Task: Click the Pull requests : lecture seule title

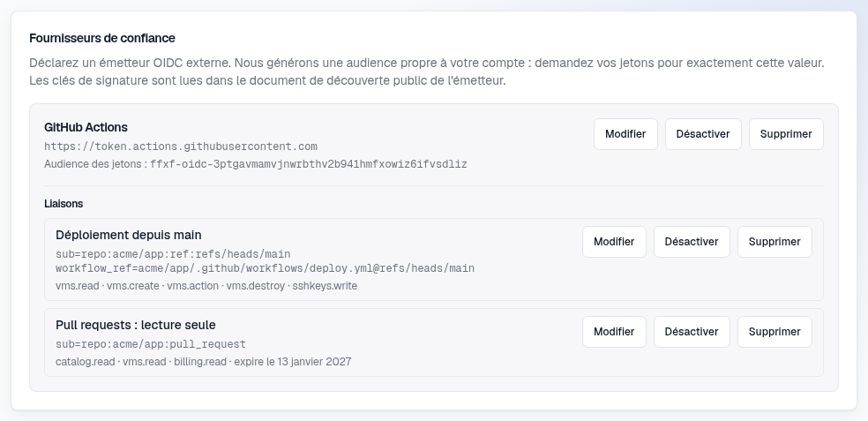Action: (136, 325)
